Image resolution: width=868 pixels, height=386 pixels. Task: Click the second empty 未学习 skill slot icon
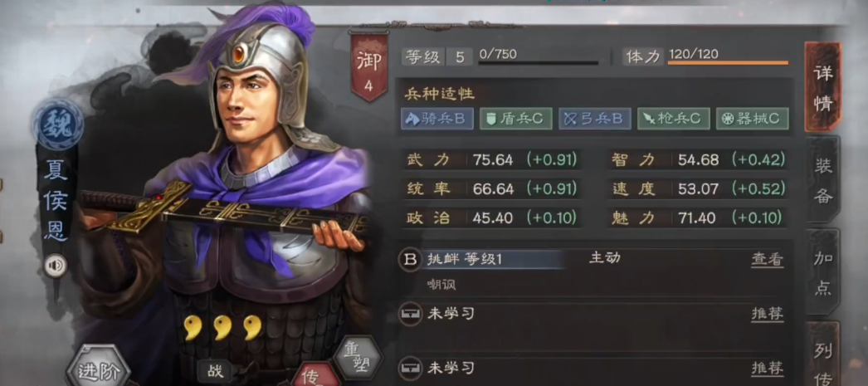410,368
